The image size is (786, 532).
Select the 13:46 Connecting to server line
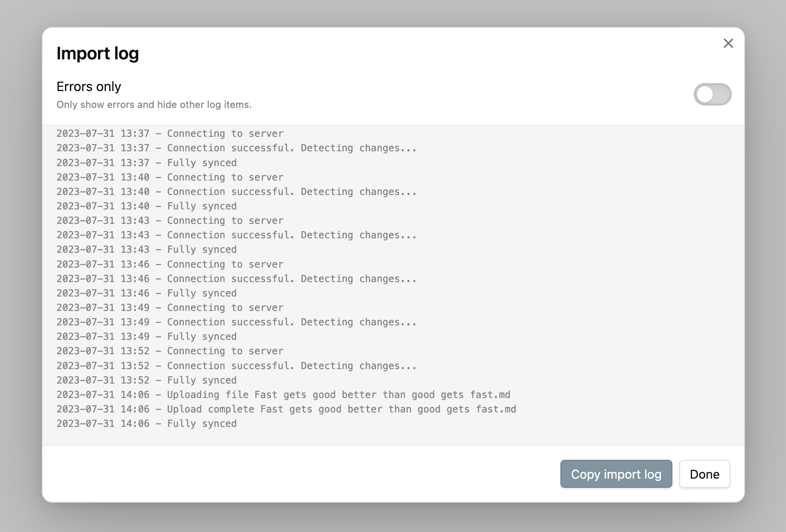[x=170, y=264]
